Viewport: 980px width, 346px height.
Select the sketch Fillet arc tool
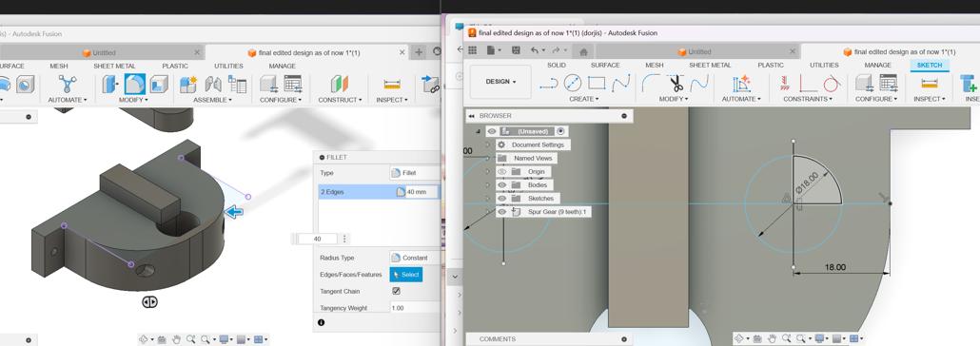(651, 83)
